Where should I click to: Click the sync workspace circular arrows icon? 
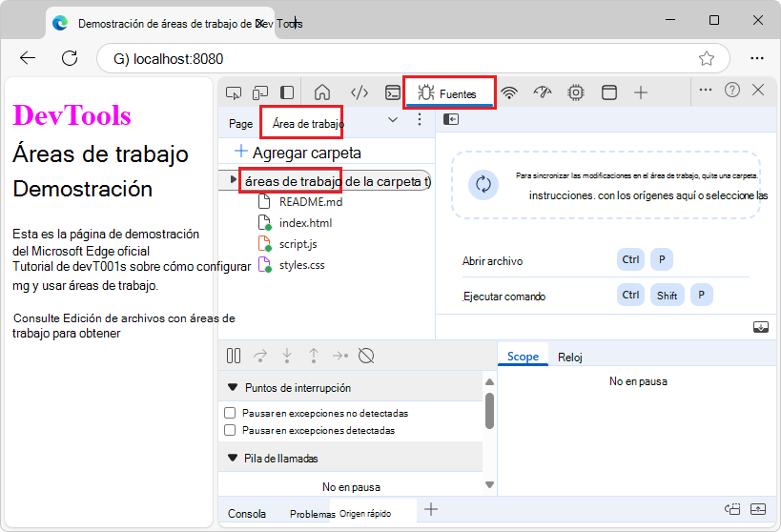[483, 185]
